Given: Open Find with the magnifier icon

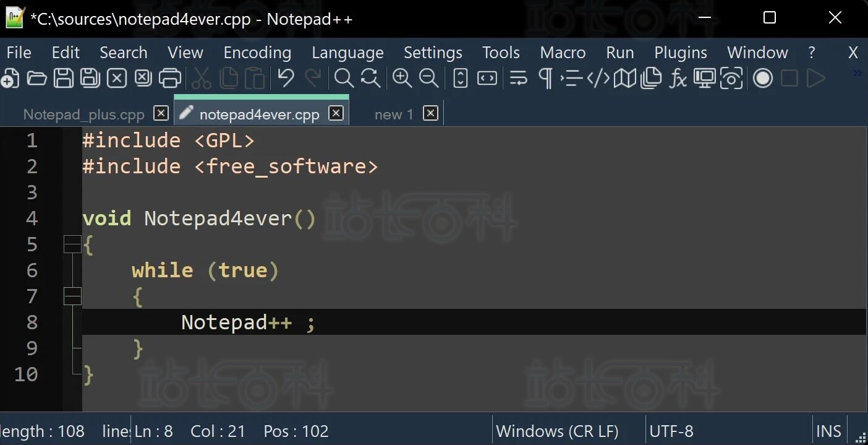Looking at the screenshot, I should click(x=344, y=79).
